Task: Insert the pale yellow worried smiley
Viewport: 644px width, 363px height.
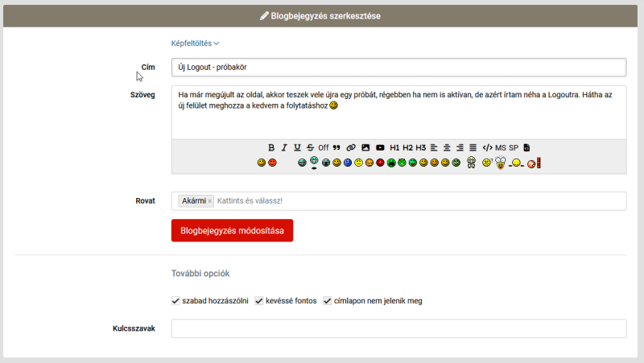Action: pyautogui.click(x=358, y=163)
